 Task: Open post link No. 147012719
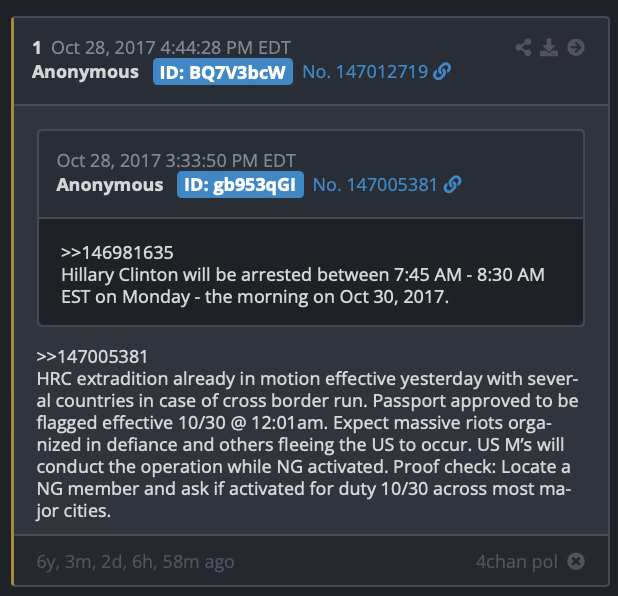pyautogui.click(x=365, y=72)
